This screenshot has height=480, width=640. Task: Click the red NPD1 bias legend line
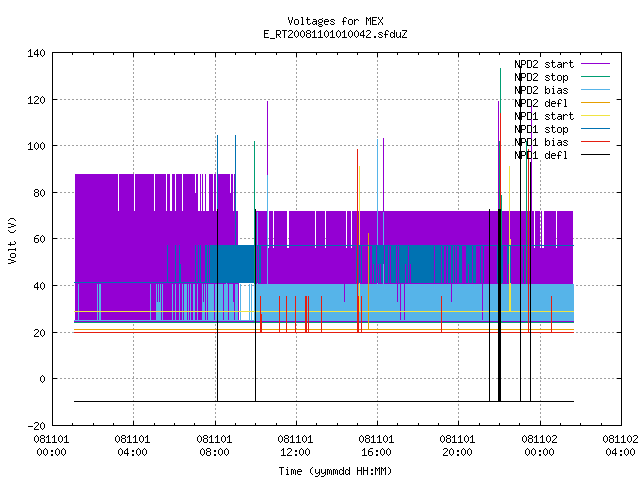point(595,142)
